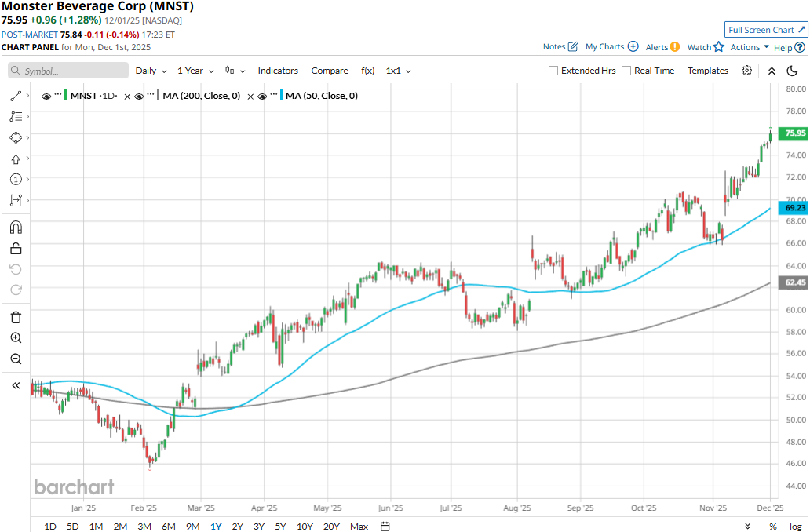Open chart settings gear

pyautogui.click(x=746, y=71)
